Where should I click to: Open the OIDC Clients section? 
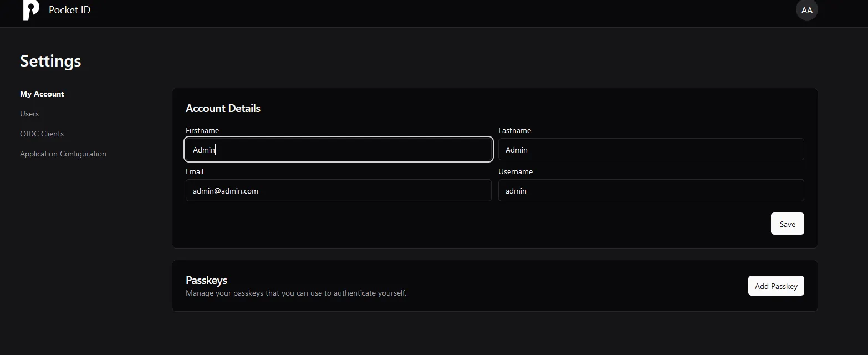tap(42, 134)
